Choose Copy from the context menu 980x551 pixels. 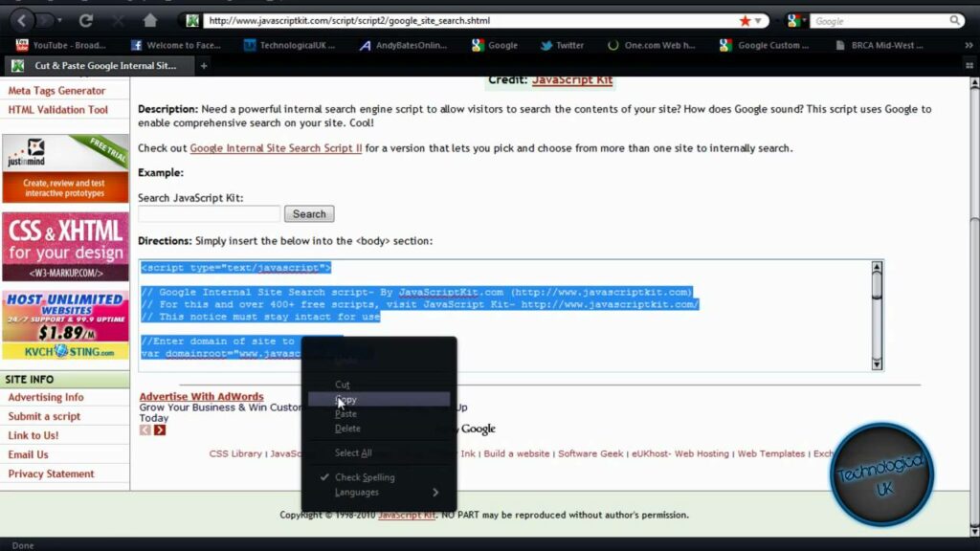click(x=379, y=399)
